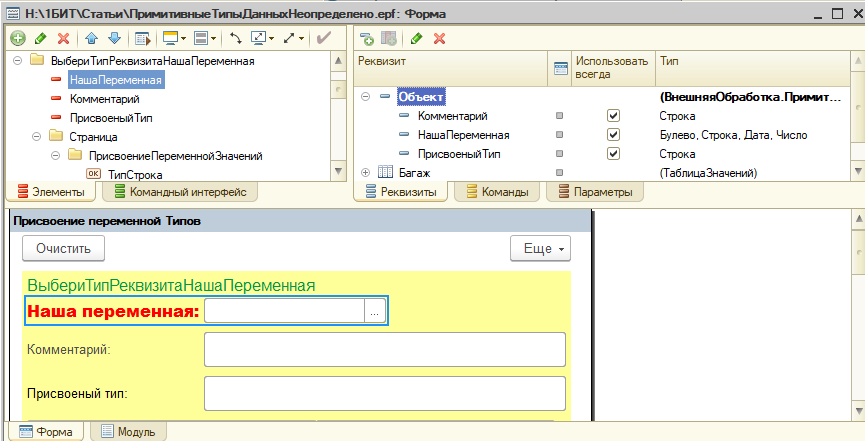865x441 pixels.
Task: Click the Add attribute icon
Action: coord(367,38)
